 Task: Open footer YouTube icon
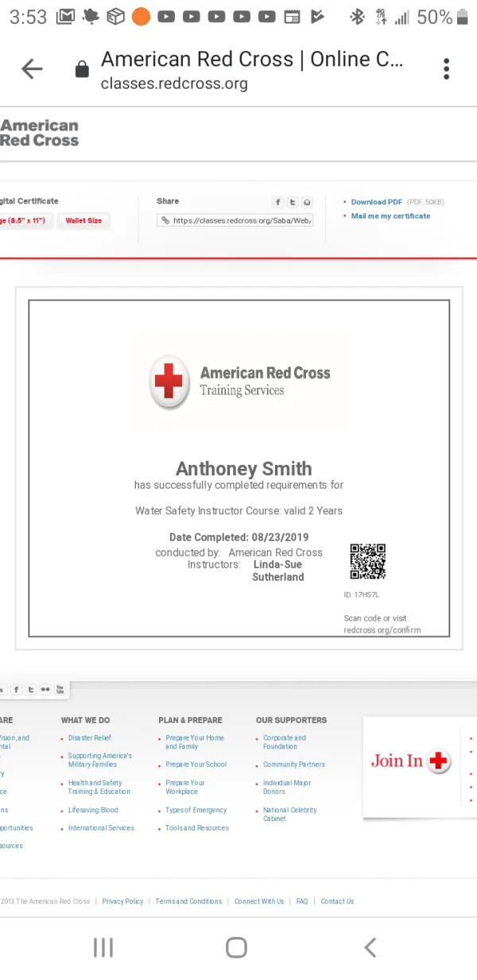[x=60, y=690]
